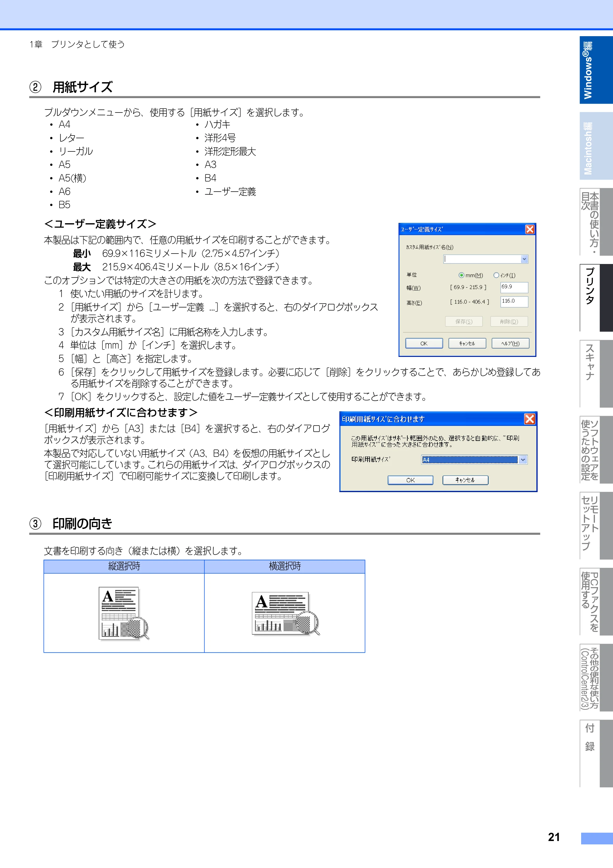Close the ユーザー定義サイズ dialog with the X
This screenshot has height=868, width=613.
530,229
